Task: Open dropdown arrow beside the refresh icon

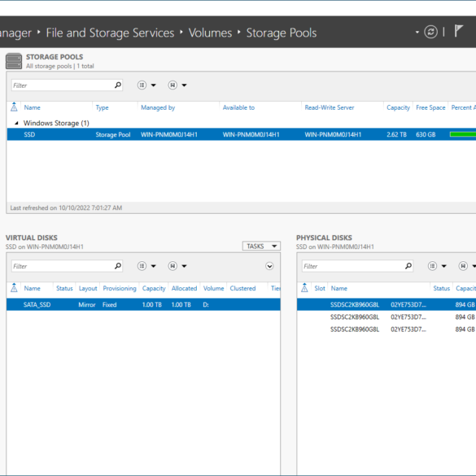Action: click(417, 32)
